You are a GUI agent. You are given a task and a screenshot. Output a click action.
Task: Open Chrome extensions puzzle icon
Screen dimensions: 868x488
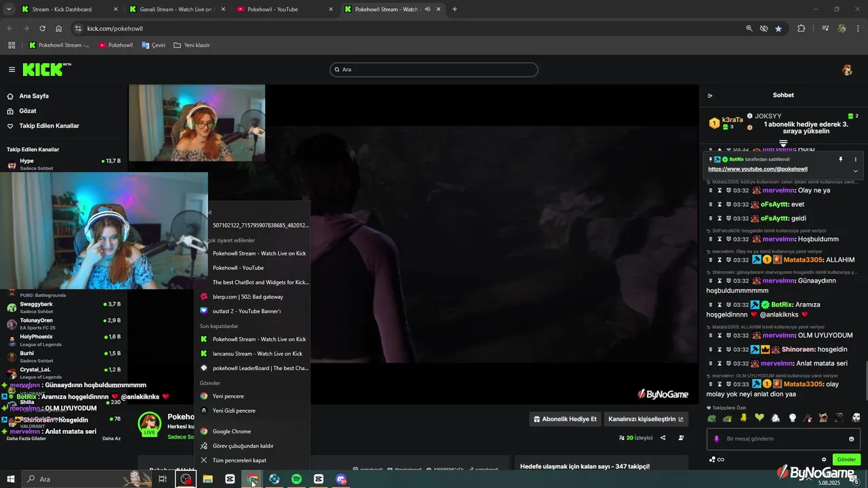coord(802,28)
